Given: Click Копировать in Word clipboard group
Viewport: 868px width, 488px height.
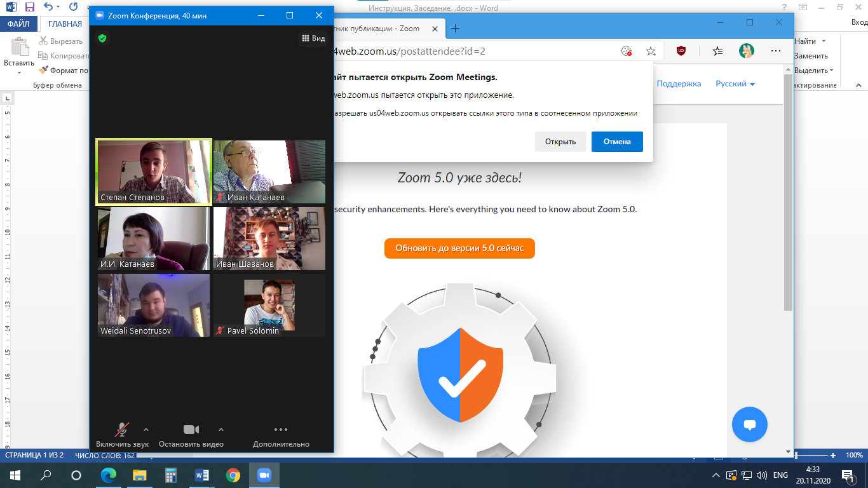Looking at the screenshot, I should pyautogui.click(x=63, y=56).
